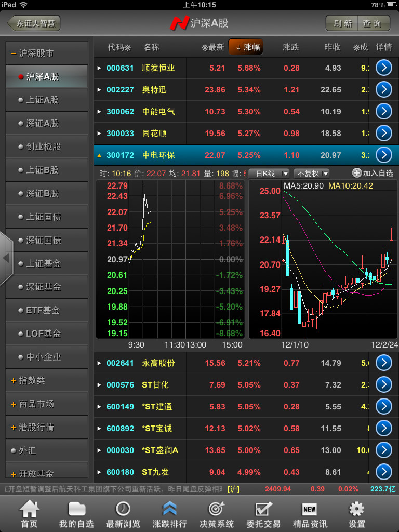Open 我的自选 folder icon
The height and width of the screenshot is (532, 399).
76,514
